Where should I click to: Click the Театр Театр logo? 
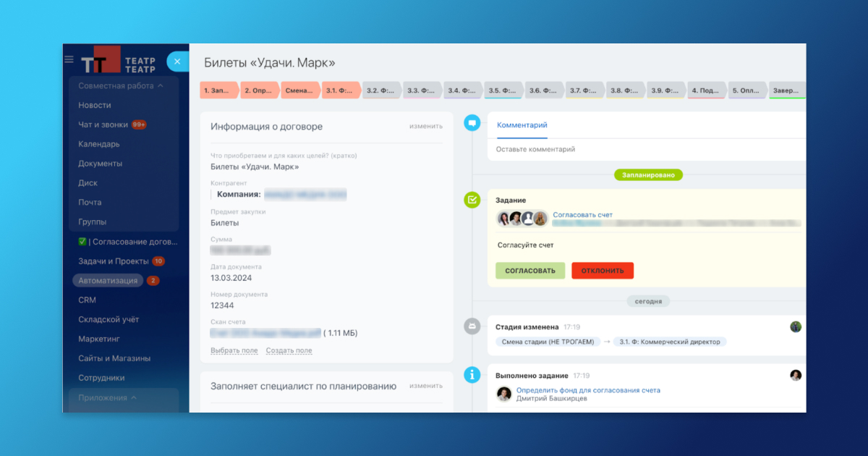[118, 60]
